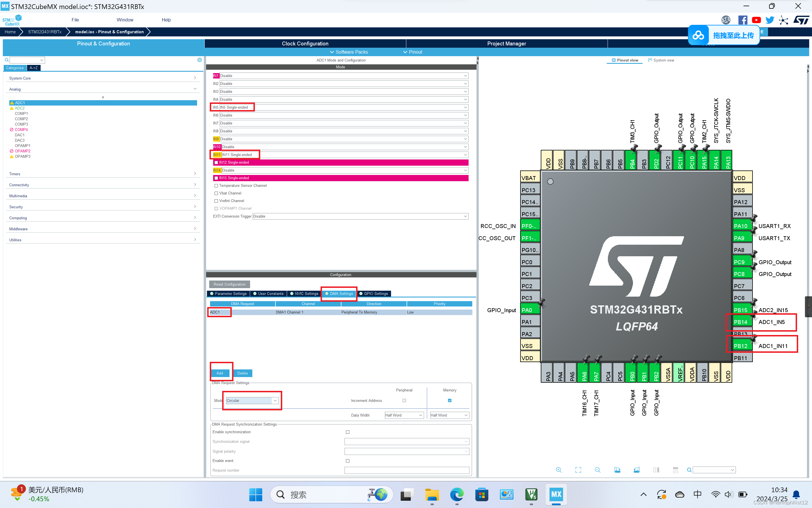
Task: Open Software Packs menu
Action: (349, 52)
